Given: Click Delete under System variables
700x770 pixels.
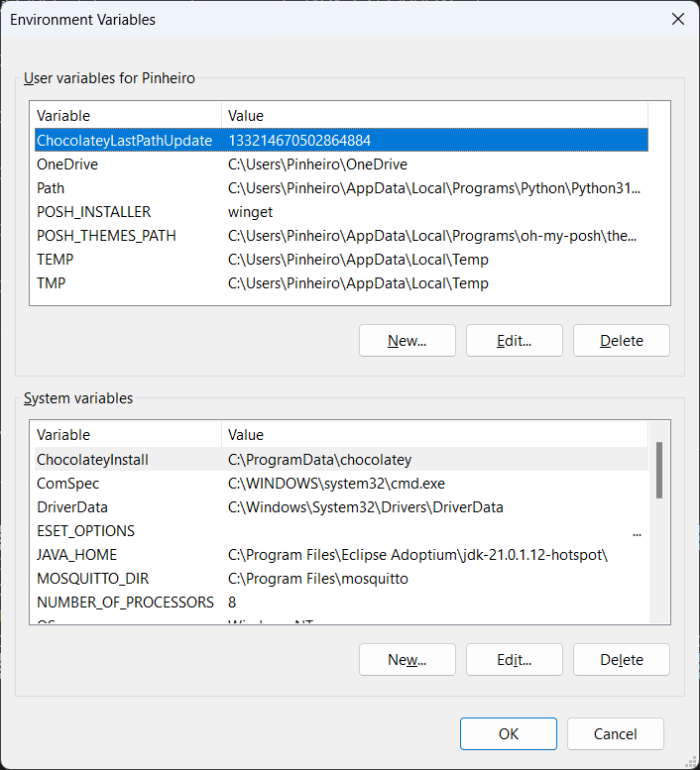Looking at the screenshot, I should [x=622, y=660].
